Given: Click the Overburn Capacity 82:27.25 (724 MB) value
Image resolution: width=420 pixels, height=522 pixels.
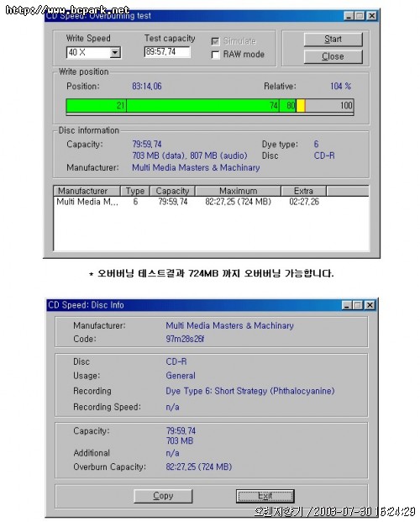Looking at the screenshot, I should click(x=199, y=467).
